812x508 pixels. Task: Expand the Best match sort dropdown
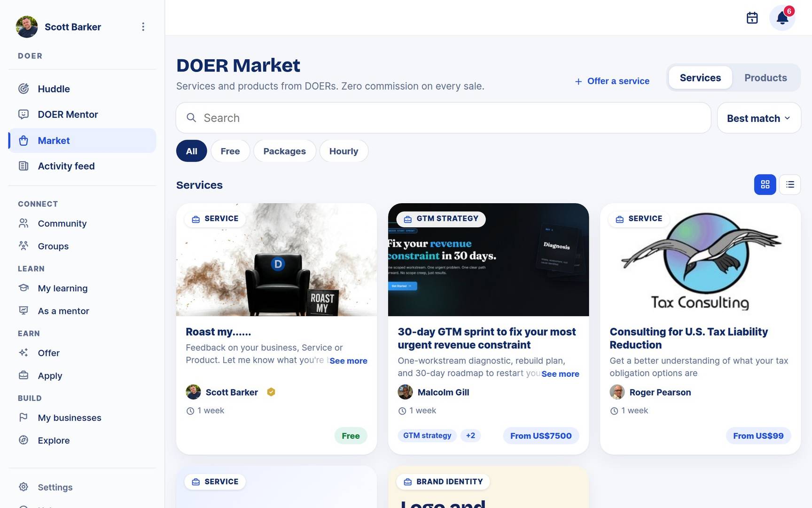pos(759,118)
